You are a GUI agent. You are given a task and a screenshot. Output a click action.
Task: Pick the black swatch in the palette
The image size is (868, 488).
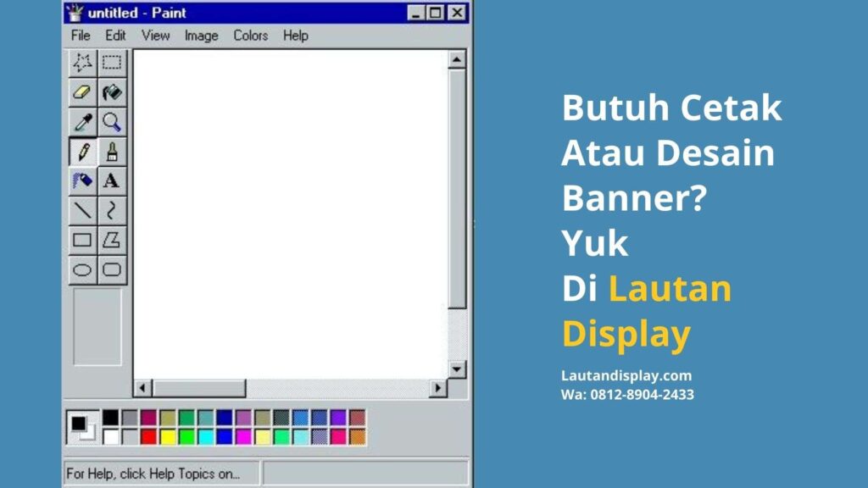point(111,418)
